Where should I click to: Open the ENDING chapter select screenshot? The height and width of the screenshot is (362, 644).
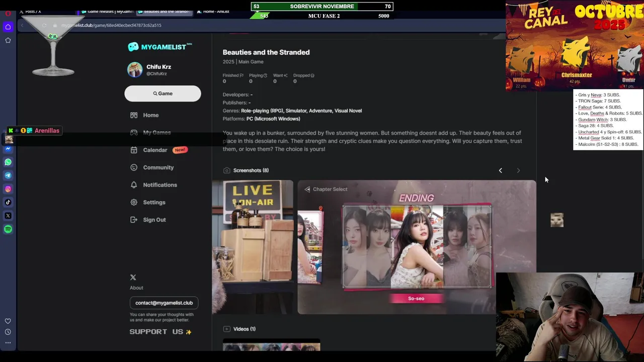pos(417,247)
